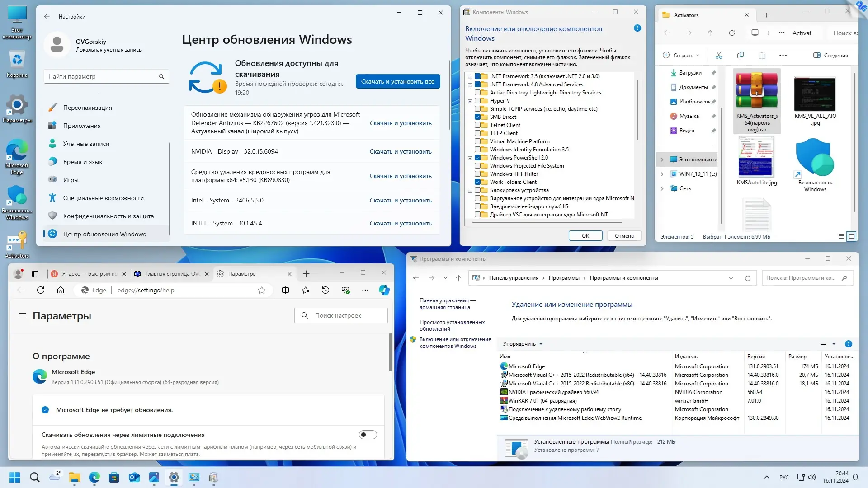Select Персонализация in Settings sidebar
The height and width of the screenshot is (488, 868).
(88, 108)
